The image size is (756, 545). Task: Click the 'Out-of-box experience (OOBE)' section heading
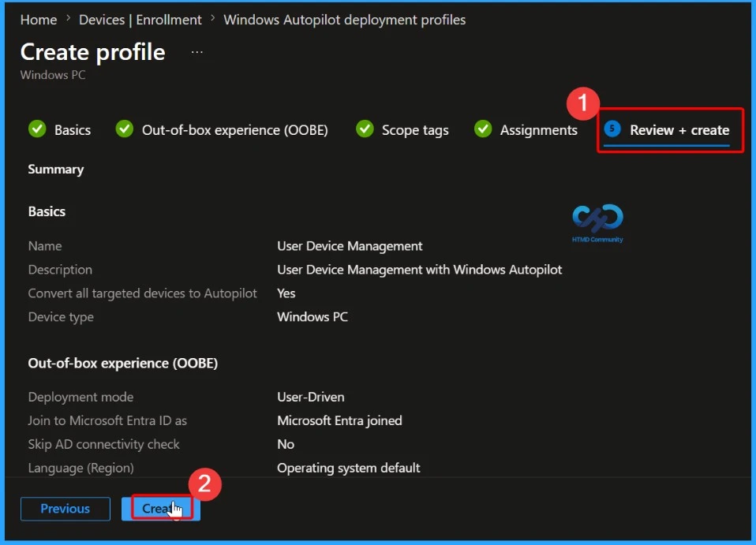[x=122, y=364]
